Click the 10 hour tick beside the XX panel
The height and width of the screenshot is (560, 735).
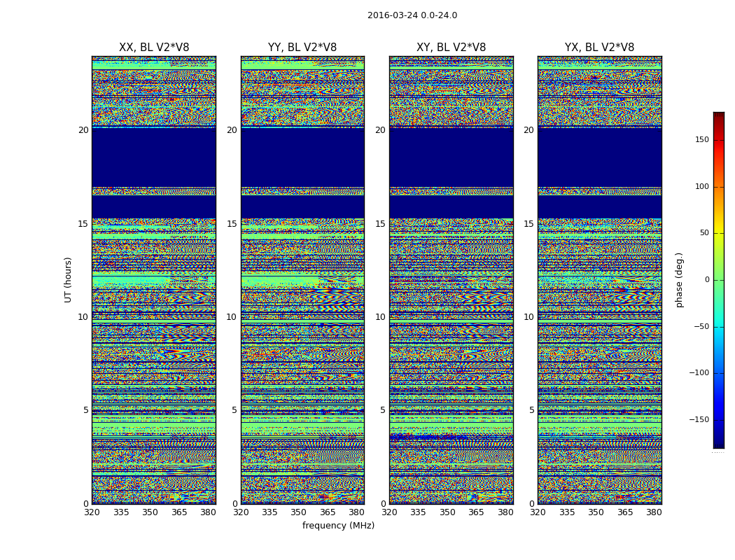(83, 317)
